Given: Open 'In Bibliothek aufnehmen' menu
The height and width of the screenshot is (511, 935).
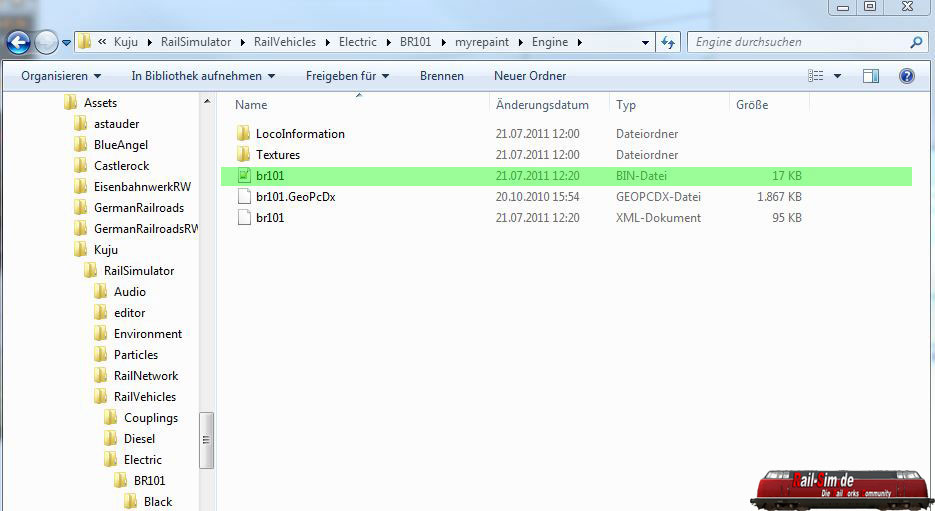Looking at the screenshot, I should coord(203,76).
